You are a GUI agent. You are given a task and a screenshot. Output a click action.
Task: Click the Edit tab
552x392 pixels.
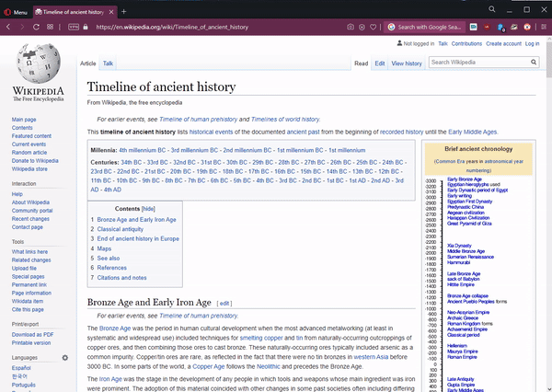[379, 63]
